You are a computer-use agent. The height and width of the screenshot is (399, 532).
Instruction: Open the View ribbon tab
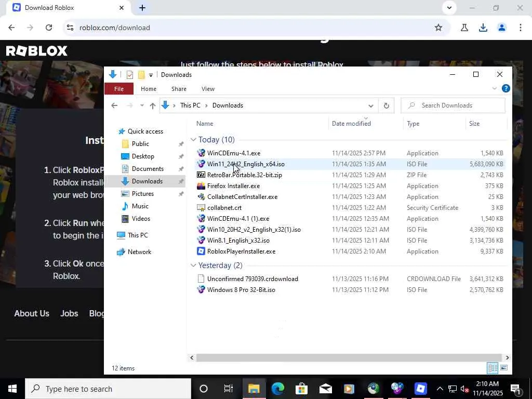coord(208,89)
